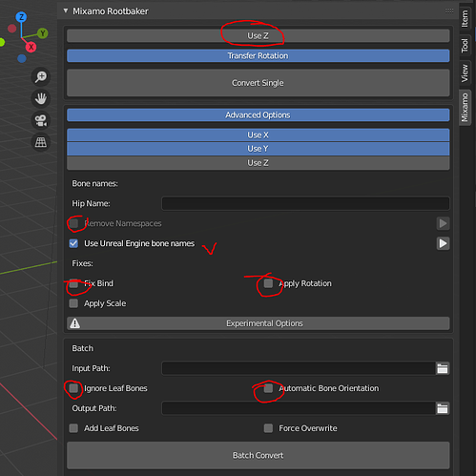Uncheck Use Unreal Engine bone names
The image size is (476, 476).
(73, 243)
